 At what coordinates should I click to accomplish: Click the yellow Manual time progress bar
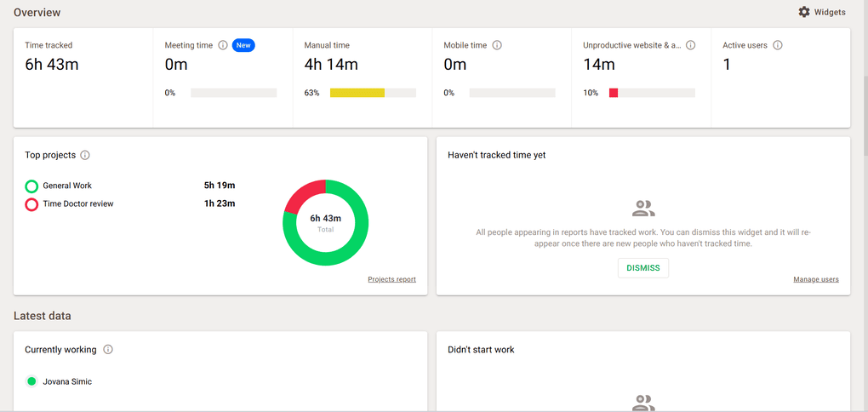[357, 93]
